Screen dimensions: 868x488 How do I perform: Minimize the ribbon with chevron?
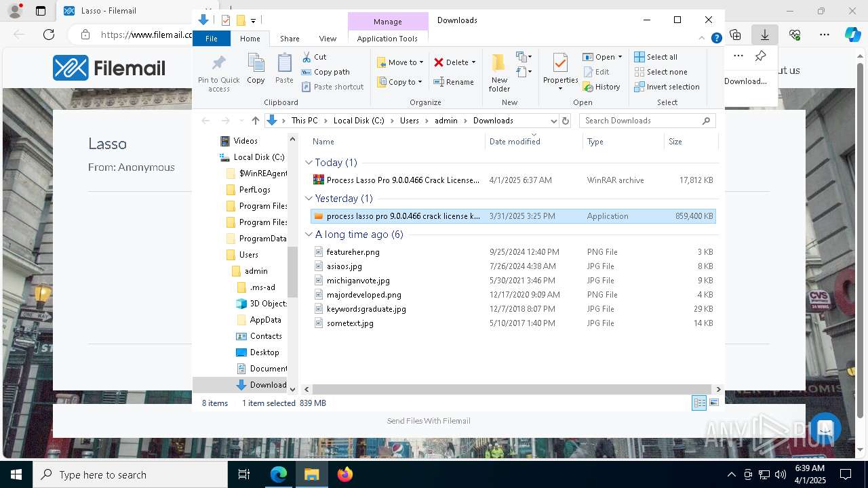point(702,39)
